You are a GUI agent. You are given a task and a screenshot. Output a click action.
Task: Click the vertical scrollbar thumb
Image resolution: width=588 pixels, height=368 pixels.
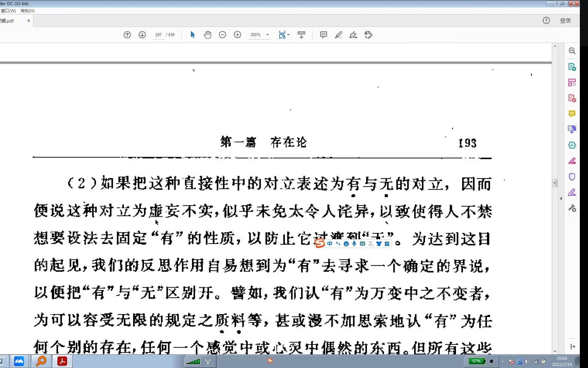click(x=555, y=183)
